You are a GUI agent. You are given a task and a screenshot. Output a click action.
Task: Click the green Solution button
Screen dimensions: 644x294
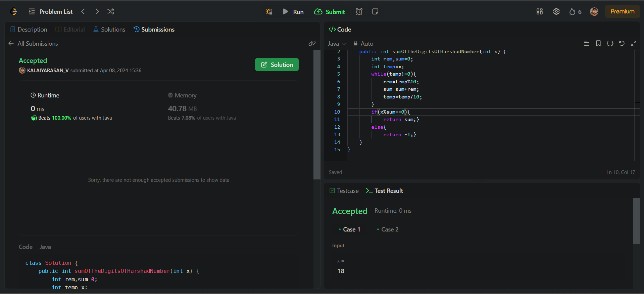[x=277, y=65]
